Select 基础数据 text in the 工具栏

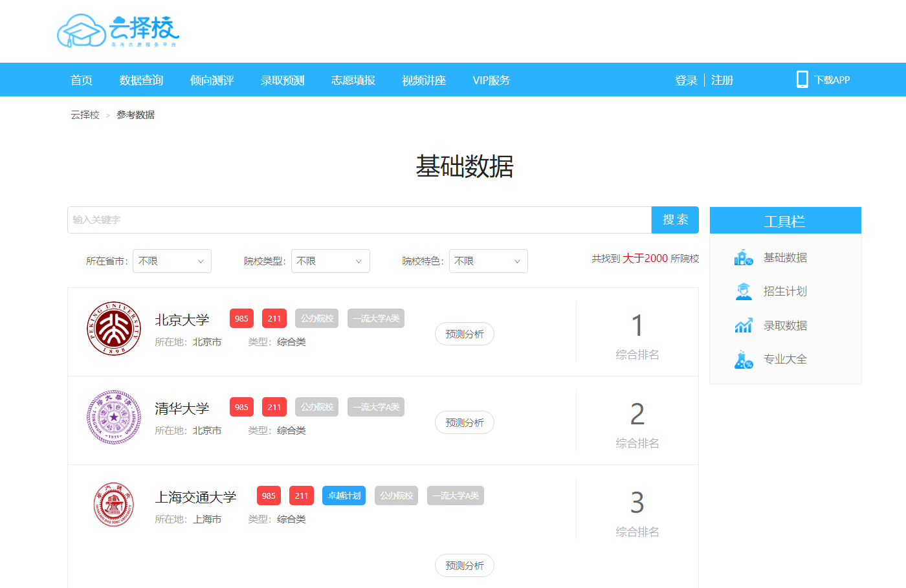click(x=785, y=257)
